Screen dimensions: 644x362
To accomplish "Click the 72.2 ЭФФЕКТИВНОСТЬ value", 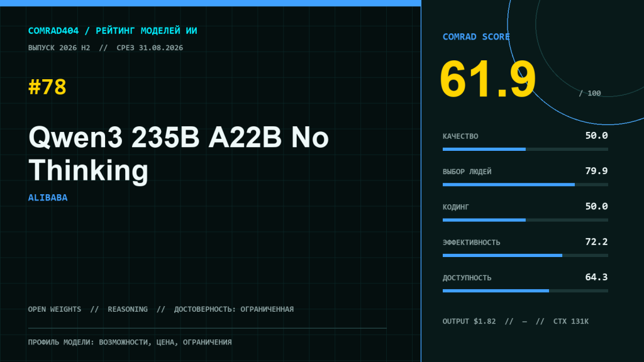I will 596,242.
